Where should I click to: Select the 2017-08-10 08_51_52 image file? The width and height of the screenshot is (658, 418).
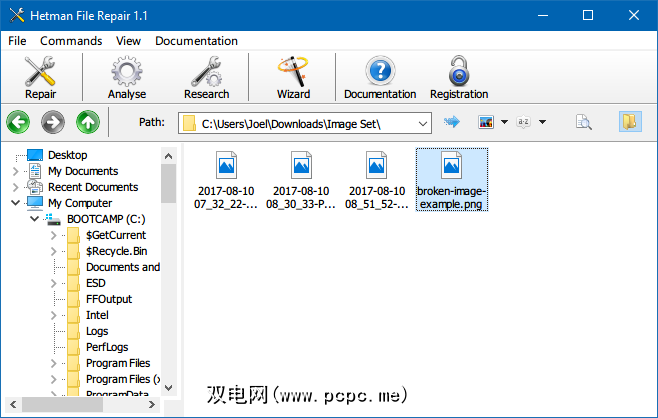pyautogui.click(x=376, y=180)
